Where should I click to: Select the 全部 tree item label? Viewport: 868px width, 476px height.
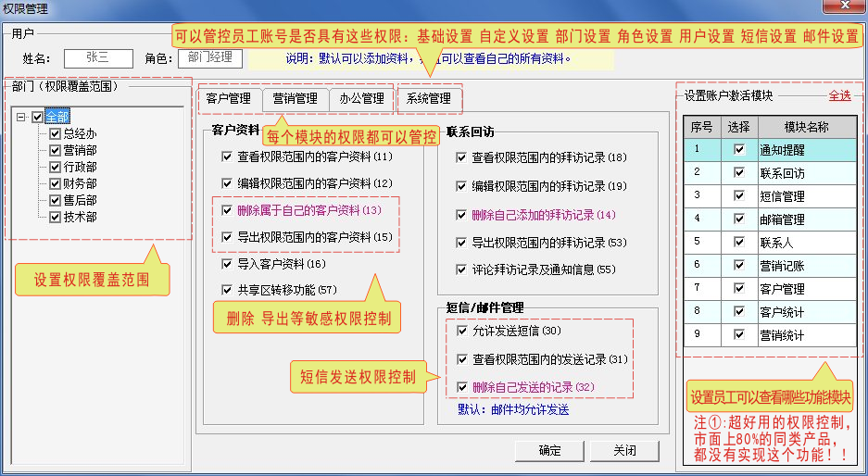coord(57,117)
